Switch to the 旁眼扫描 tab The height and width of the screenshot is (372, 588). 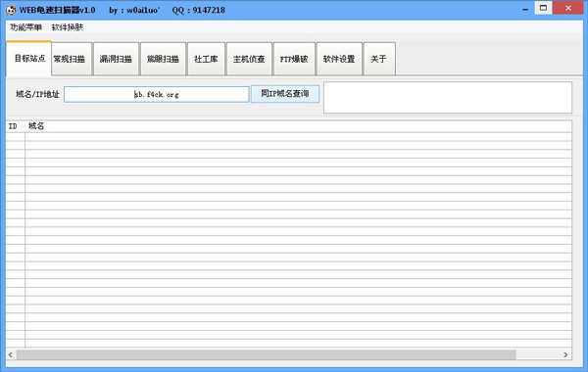coord(163,59)
